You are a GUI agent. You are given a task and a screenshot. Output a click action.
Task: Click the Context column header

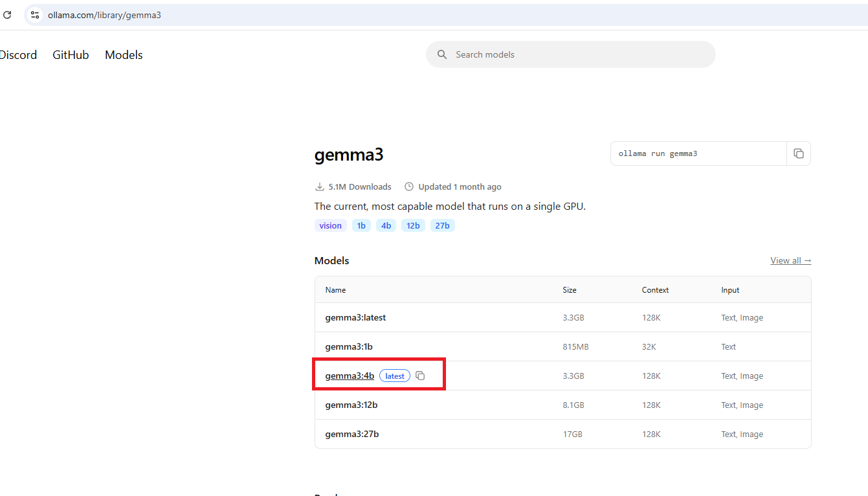tap(655, 290)
